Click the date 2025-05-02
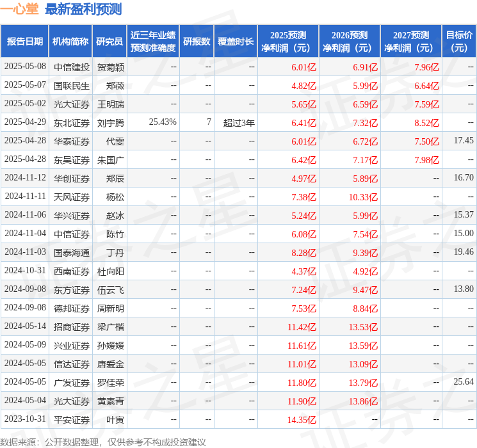477x448 pixels. pyautogui.click(x=25, y=104)
